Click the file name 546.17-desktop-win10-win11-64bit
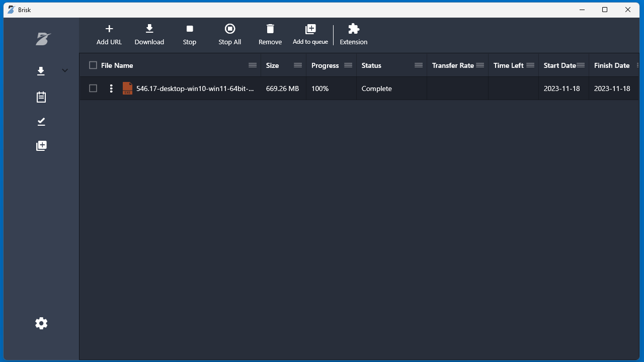 pos(195,88)
